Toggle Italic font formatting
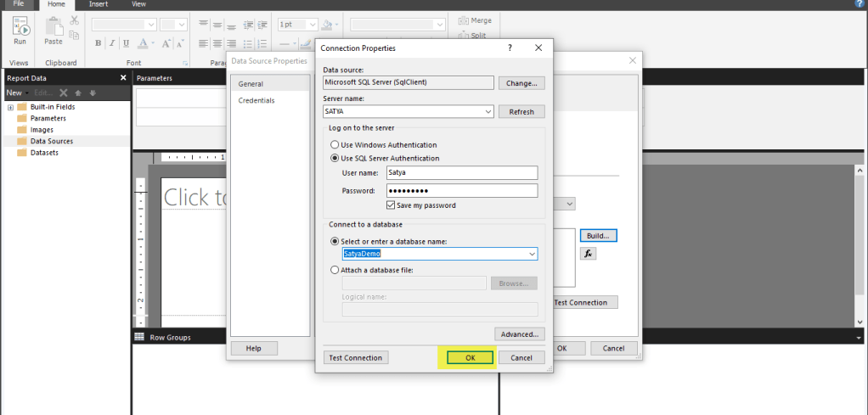This screenshot has width=868, height=415. pos(112,43)
